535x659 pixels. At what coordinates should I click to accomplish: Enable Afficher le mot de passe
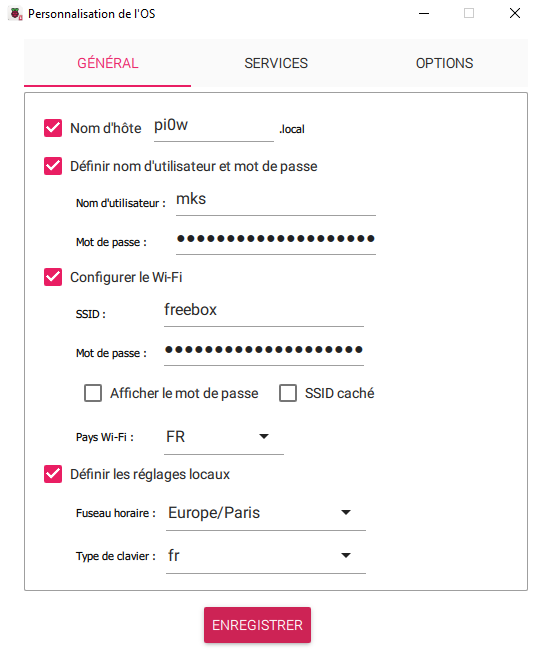click(93, 393)
